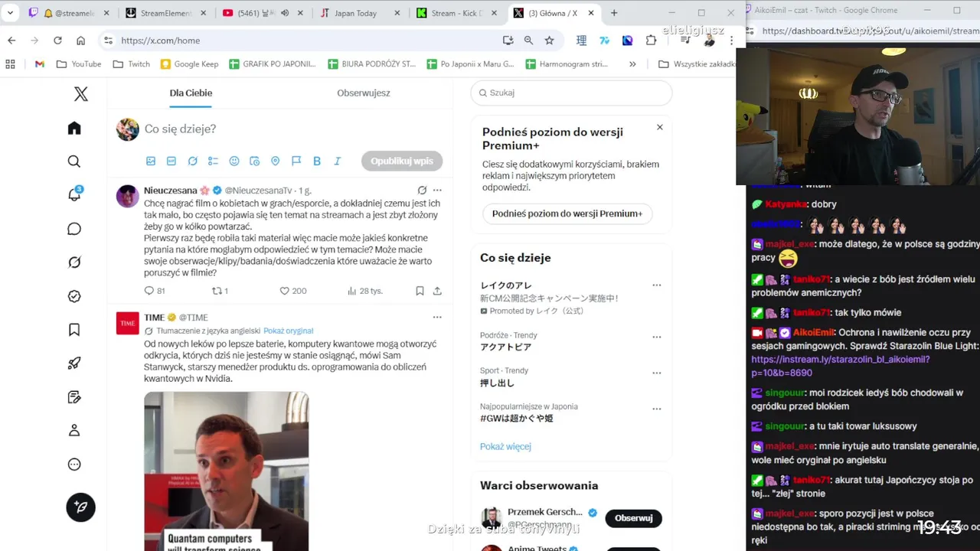980x551 pixels.
Task: Switch to Japan Today browser tab
Action: pos(360,13)
